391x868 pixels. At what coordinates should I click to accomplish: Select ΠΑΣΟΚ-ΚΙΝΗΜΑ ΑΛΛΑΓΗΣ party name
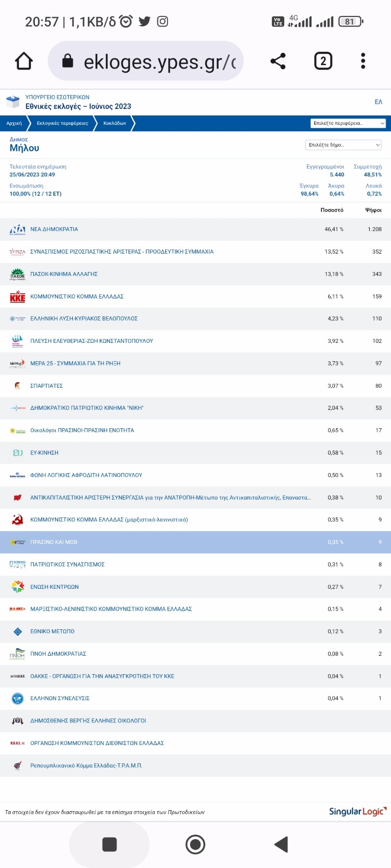pos(64,274)
